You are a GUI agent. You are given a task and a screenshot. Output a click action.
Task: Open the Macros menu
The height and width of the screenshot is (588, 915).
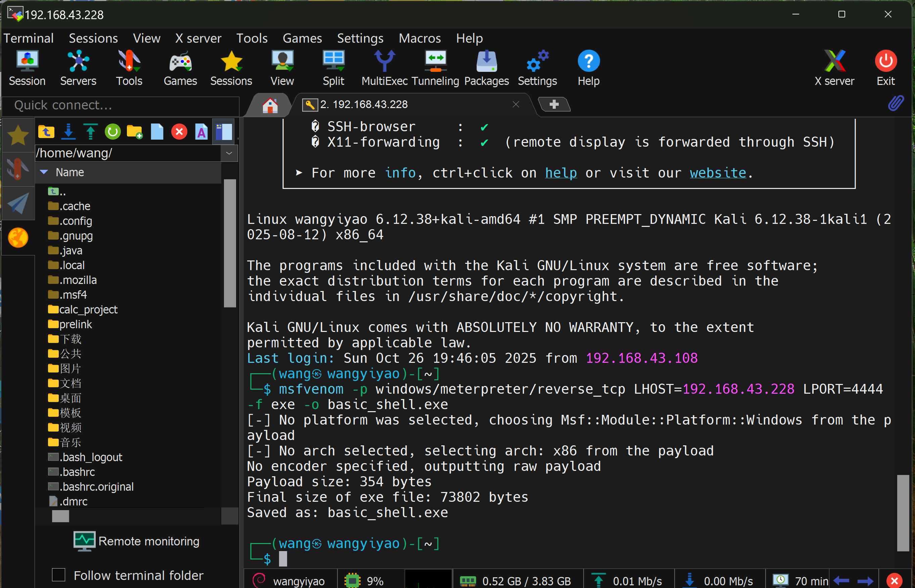(x=419, y=38)
